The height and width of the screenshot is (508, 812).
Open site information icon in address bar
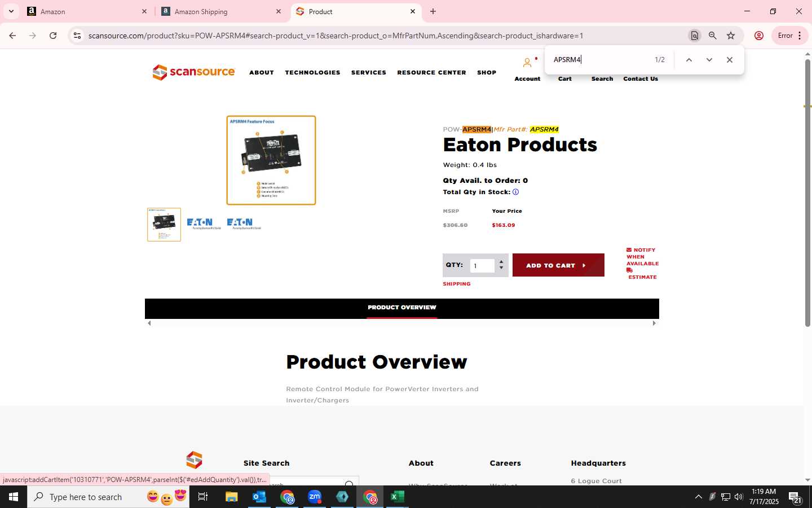point(77,36)
